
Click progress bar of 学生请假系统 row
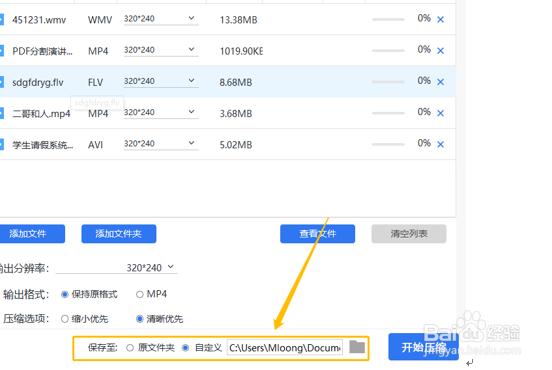point(388,144)
